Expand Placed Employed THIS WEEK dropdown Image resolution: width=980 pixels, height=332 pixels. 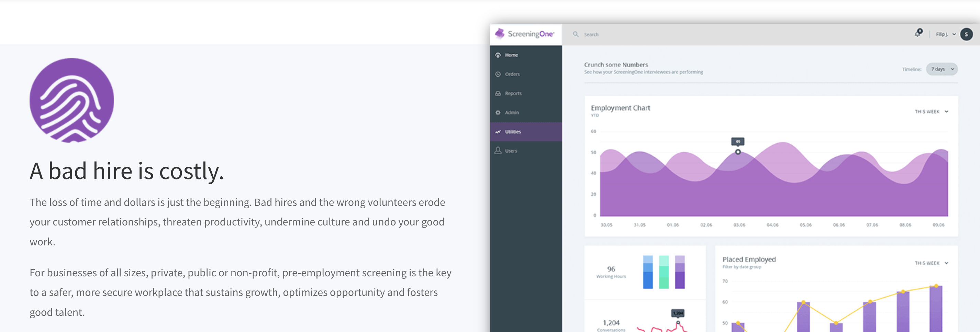coord(931,263)
